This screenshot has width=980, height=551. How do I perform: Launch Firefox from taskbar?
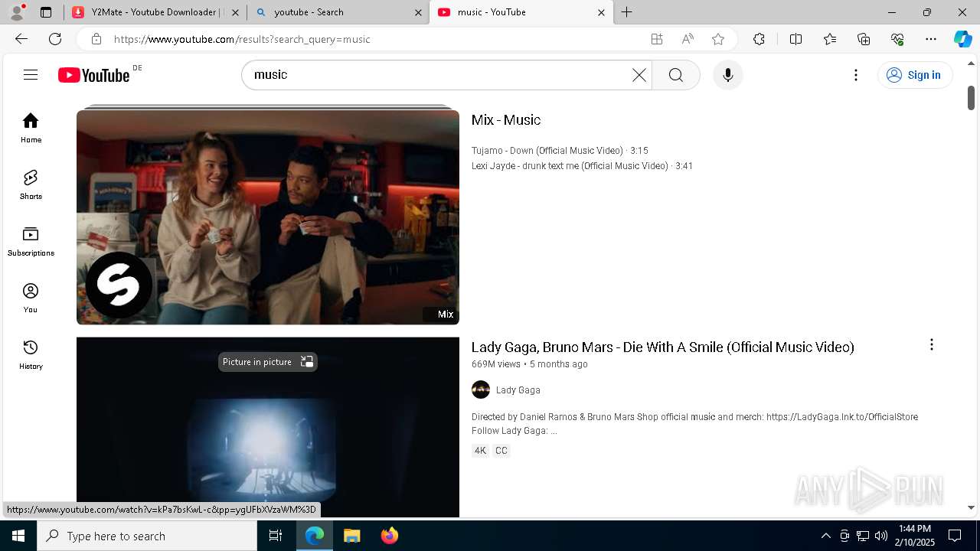389,536
